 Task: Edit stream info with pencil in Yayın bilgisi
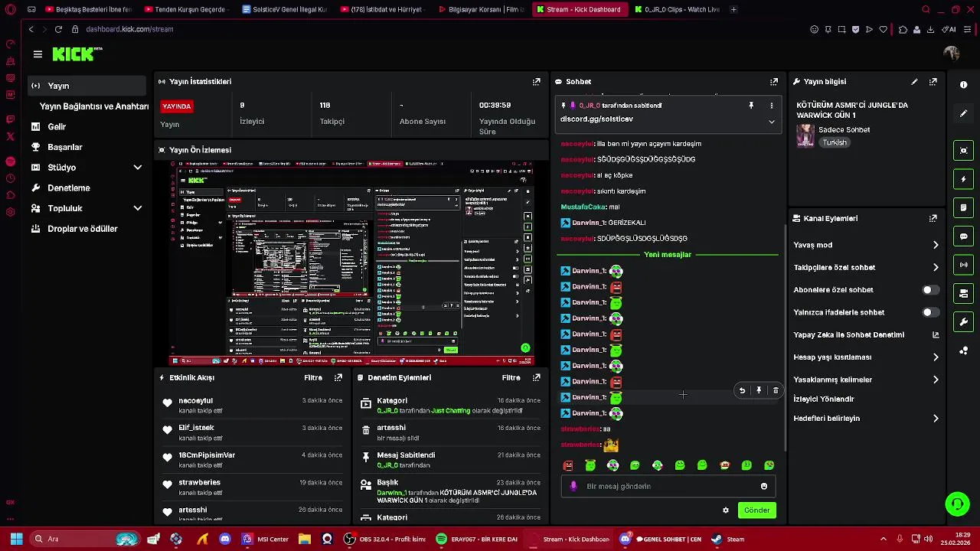click(x=914, y=81)
